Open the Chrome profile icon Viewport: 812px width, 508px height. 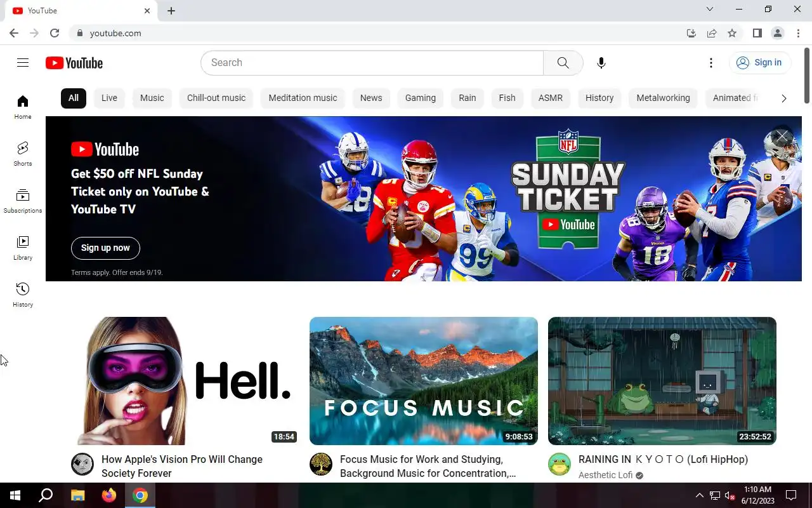(x=777, y=33)
